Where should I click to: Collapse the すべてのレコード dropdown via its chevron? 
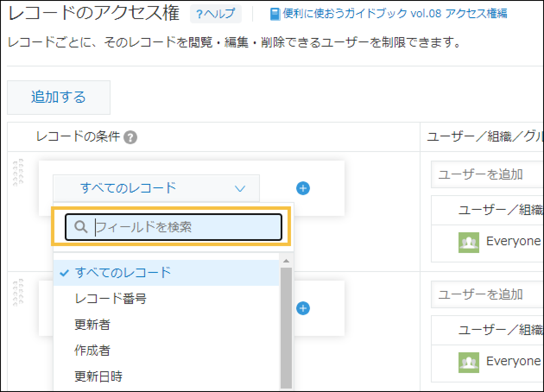coord(240,188)
